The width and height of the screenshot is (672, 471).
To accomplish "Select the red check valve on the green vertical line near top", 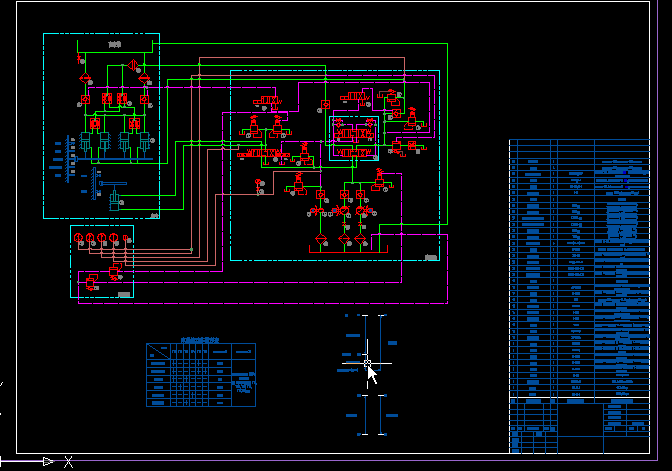I will click(x=325, y=104).
